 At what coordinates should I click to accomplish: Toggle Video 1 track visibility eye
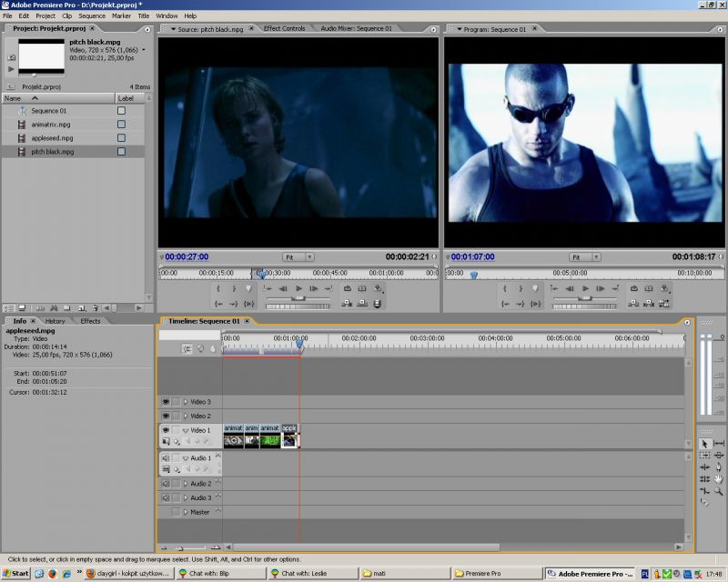point(166,430)
